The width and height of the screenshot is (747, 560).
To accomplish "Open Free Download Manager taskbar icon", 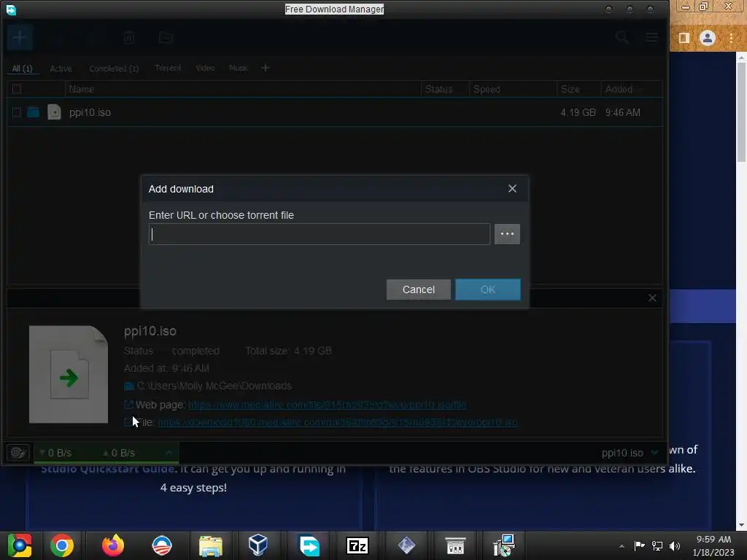I will coord(309,545).
